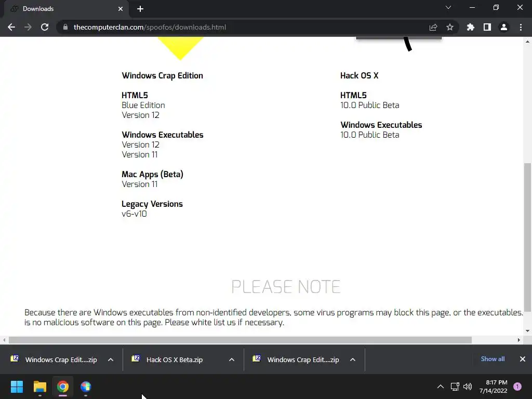This screenshot has width=532, height=399.
Task: Go back to the previous page
Action: click(11, 27)
